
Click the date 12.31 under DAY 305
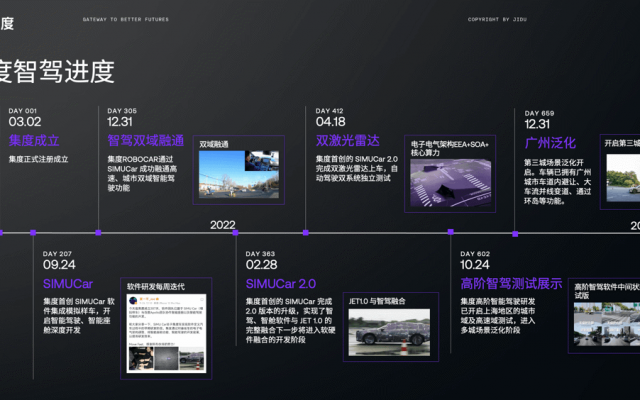point(120,122)
